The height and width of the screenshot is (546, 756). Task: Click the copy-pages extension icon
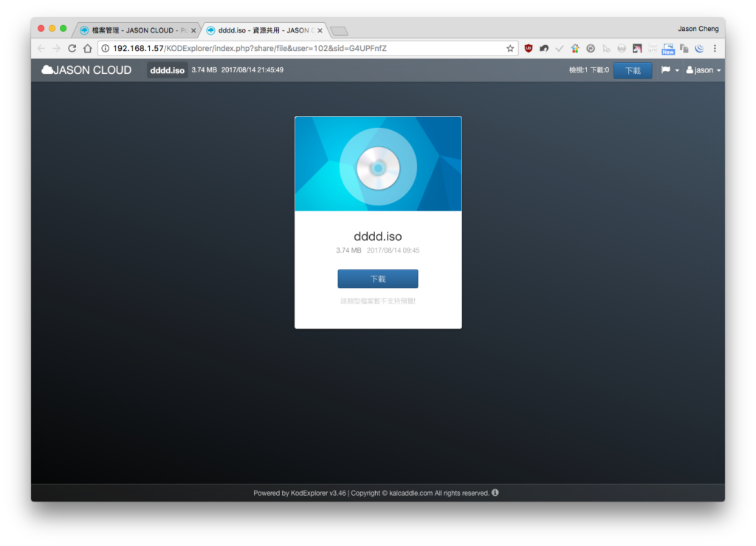click(684, 48)
